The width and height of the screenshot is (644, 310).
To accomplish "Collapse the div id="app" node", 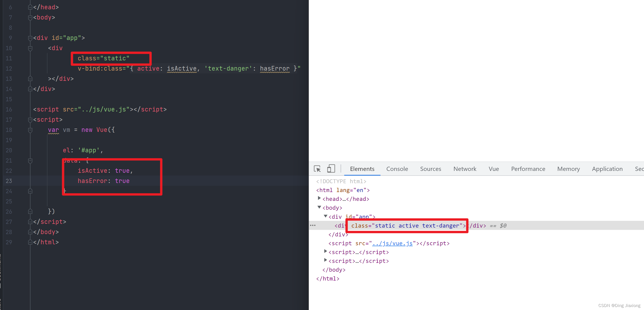I will 325,216.
